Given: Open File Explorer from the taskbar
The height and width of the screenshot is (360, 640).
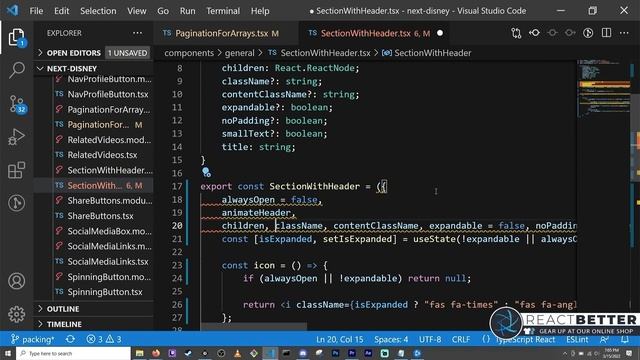Looking at the screenshot, I should [140, 353].
